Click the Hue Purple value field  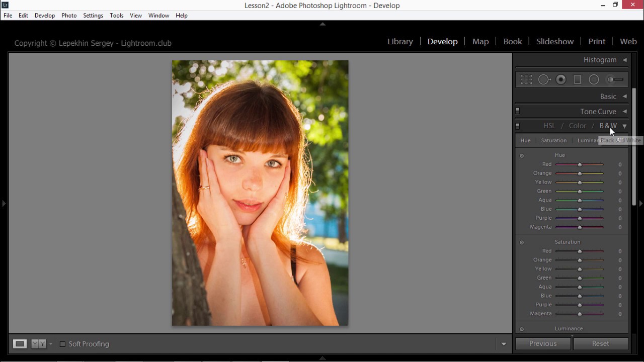click(620, 218)
